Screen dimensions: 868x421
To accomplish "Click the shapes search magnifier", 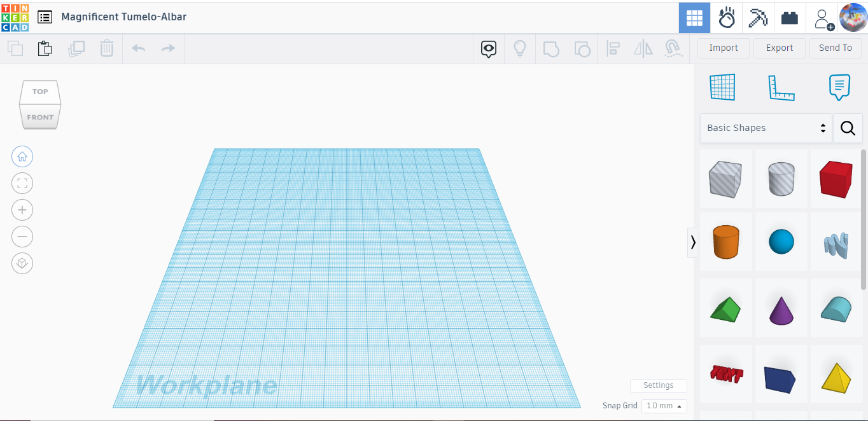I will tap(848, 128).
